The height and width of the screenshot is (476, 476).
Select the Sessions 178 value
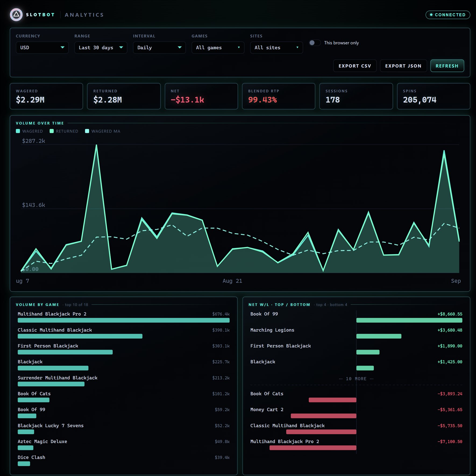point(333,100)
